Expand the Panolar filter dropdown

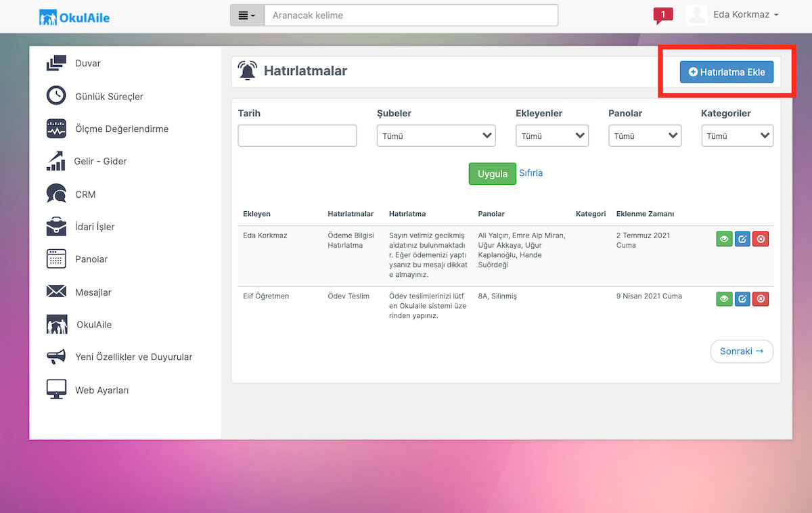[645, 136]
